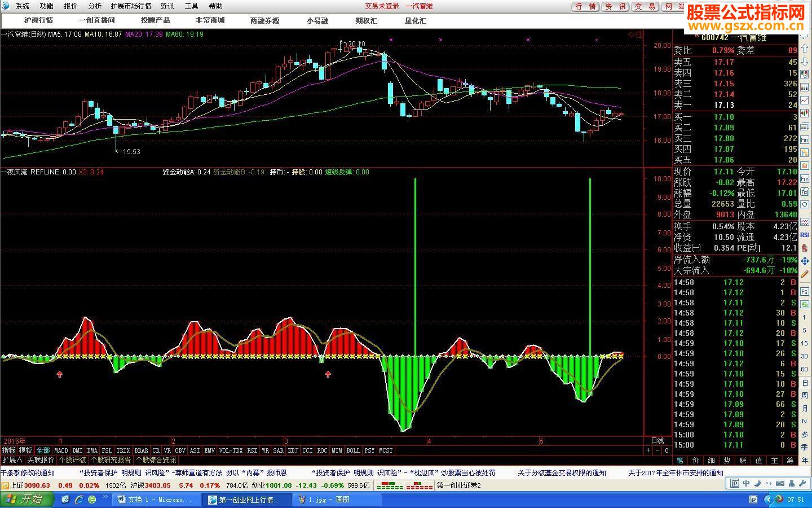
Task: Switch to 价 tab at bottom right
Action: [696, 461]
